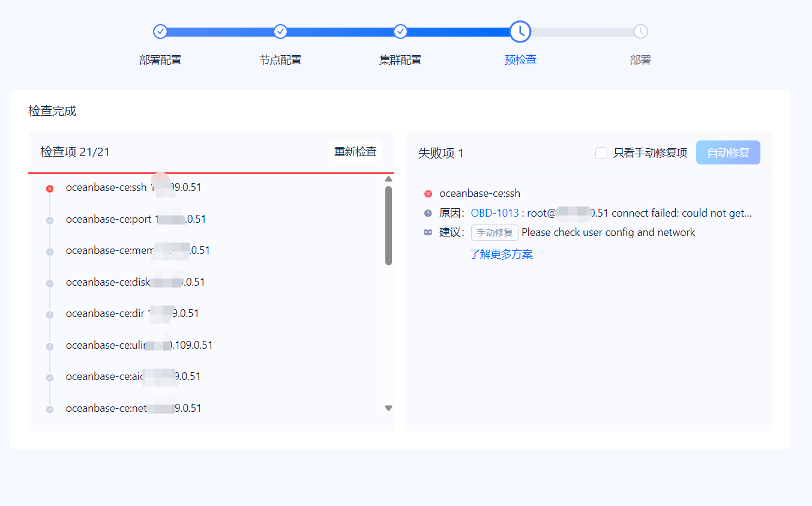Click red error icon beside oceanbase-ce:ssh check item
Viewport: 812px width, 506px height.
pyautogui.click(x=50, y=188)
